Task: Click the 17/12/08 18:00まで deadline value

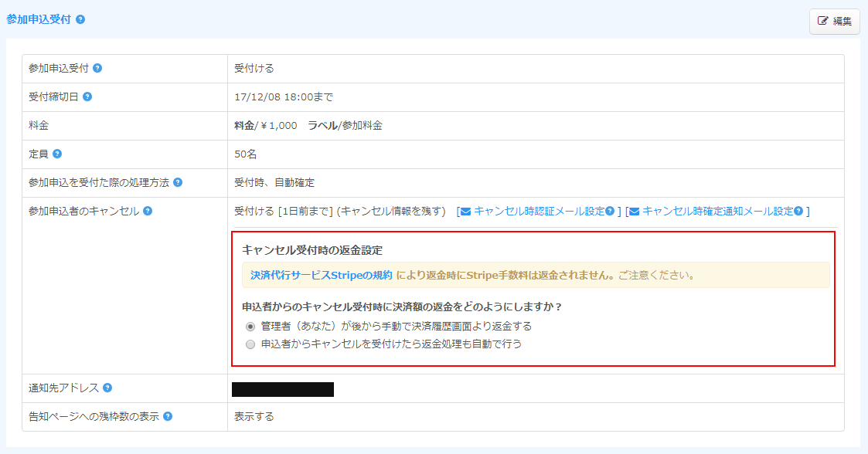Action: point(284,97)
